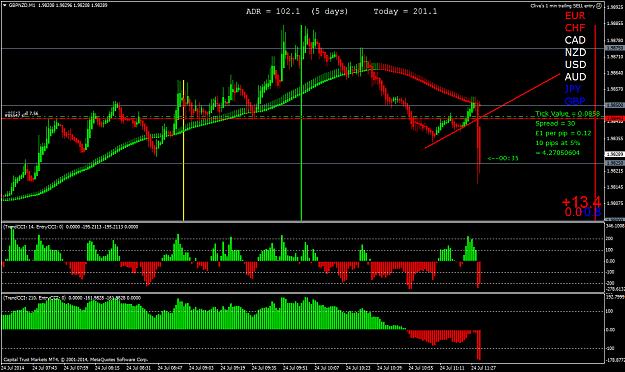Click the Capital Trust Markets MT4 copyright text
The height and width of the screenshot is (372, 625).
[x=76, y=360]
